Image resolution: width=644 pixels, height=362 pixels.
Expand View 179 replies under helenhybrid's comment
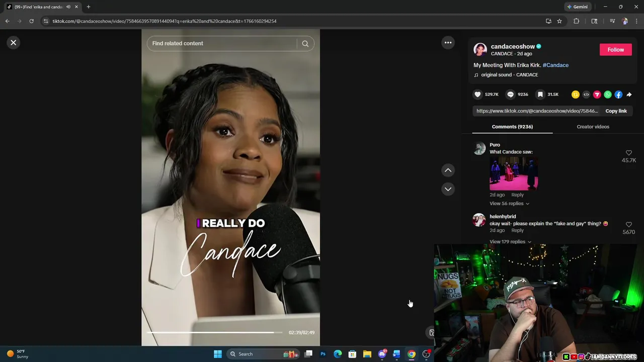pos(510,242)
